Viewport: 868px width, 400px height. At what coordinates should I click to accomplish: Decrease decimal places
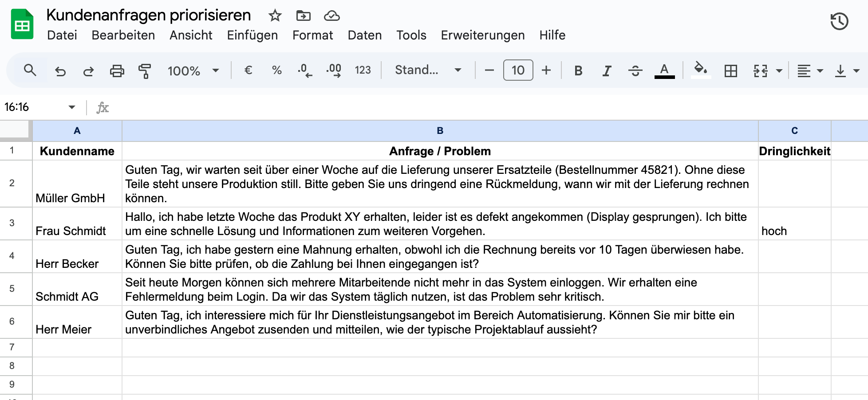(x=304, y=70)
